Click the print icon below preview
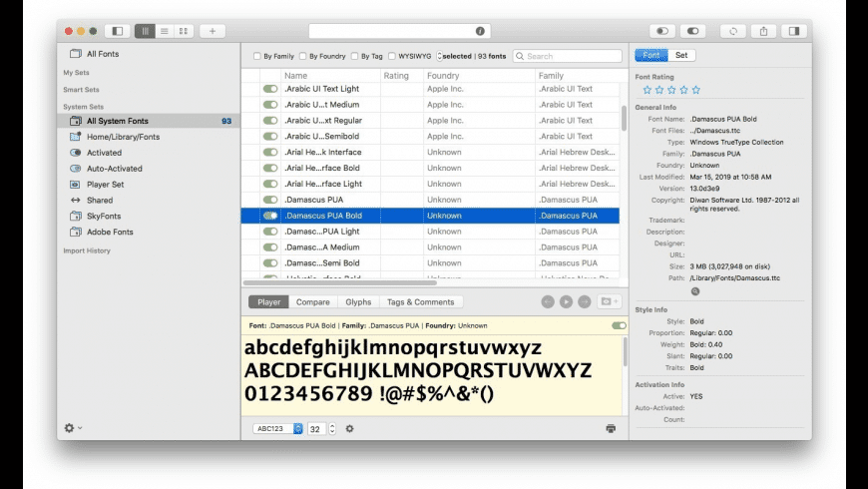The height and width of the screenshot is (489, 868). (611, 428)
